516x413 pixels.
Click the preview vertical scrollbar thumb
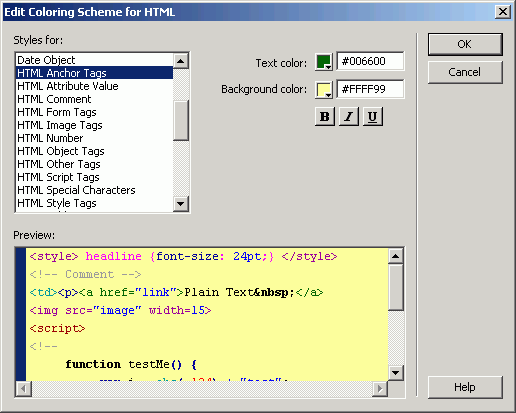(x=396, y=287)
